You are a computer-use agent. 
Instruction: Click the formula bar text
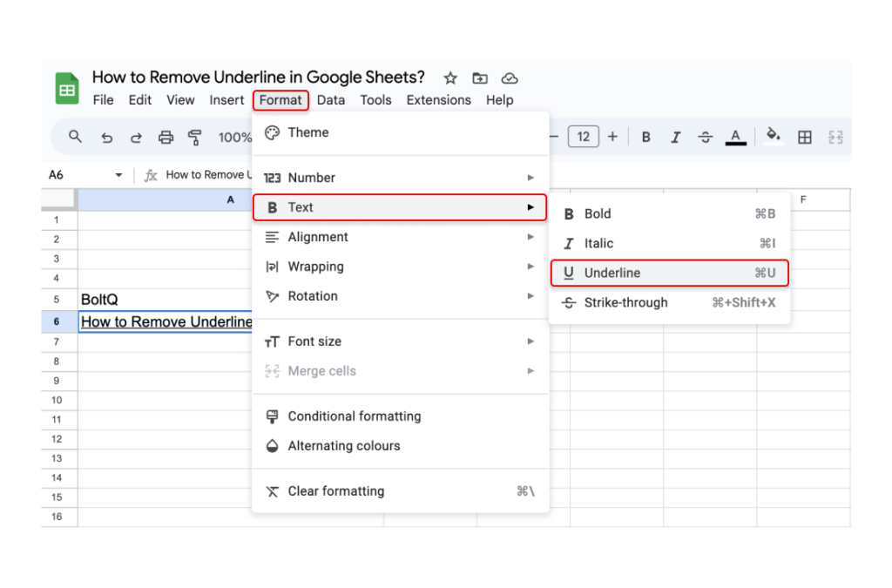(x=208, y=175)
